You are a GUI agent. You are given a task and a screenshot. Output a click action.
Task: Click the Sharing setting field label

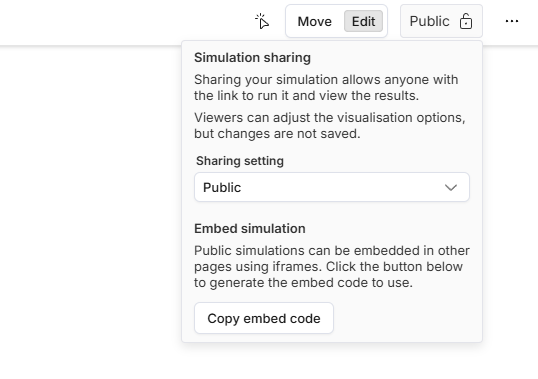click(x=240, y=161)
